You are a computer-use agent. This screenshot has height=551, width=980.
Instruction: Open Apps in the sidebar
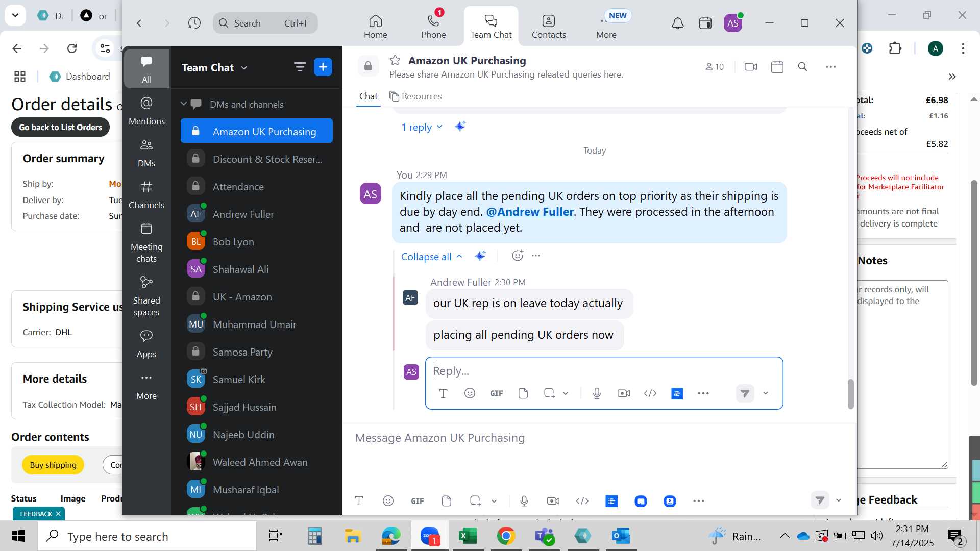(x=146, y=343)
